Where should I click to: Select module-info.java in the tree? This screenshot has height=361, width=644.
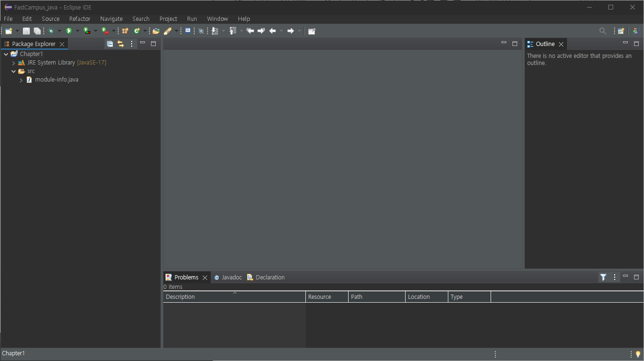click(x=57, y=80)
